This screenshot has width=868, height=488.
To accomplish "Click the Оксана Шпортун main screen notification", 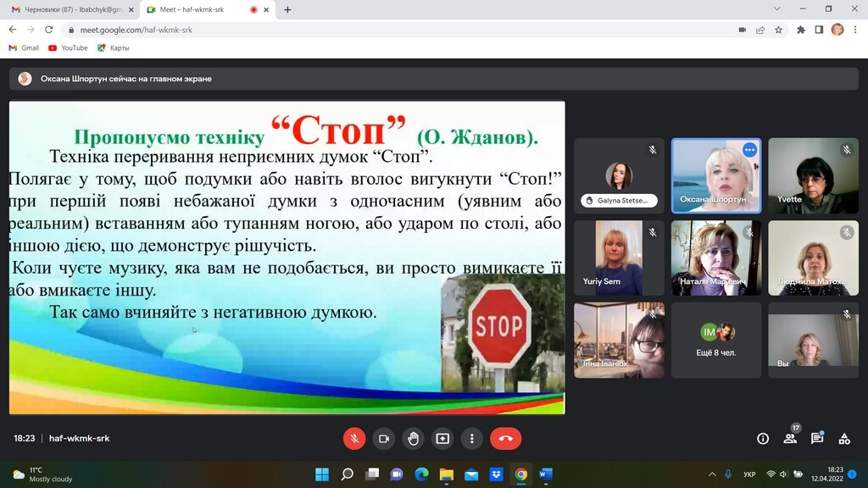I will click(x=433, y=79).
